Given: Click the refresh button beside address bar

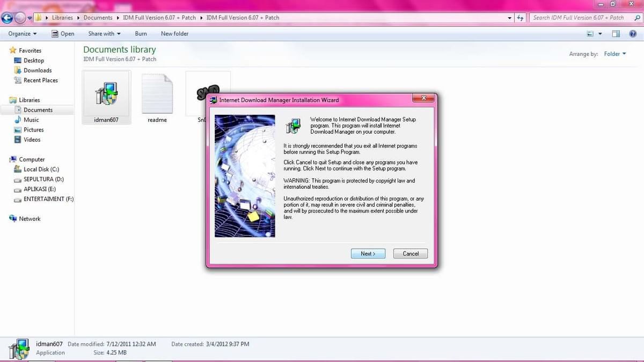Looking at the screenshot, I should [x=519, y=18].
